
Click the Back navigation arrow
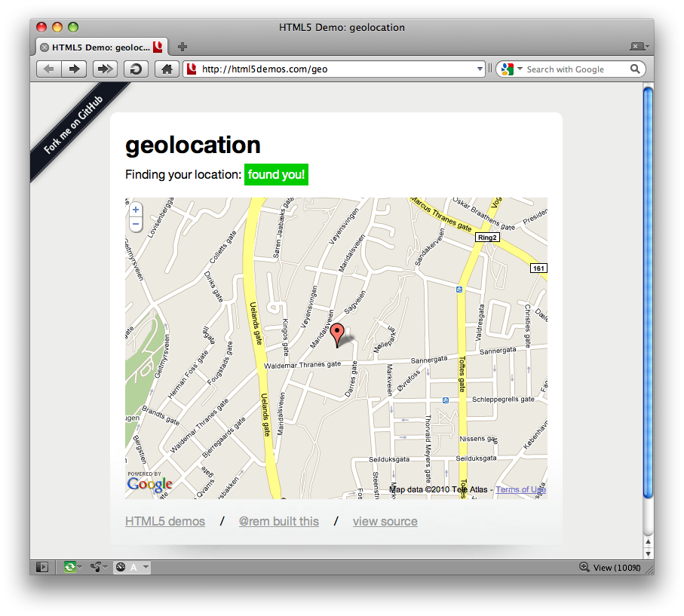pyautogui.click(x=49, y=69)
